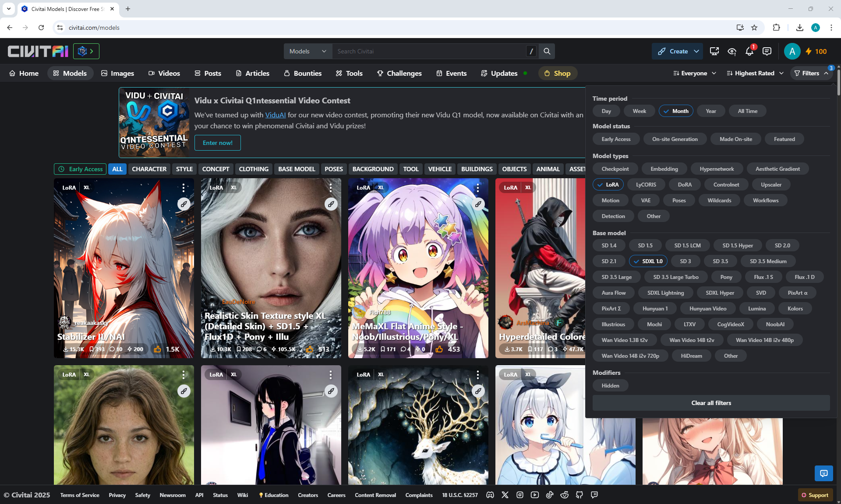
Task: Select the Week time period filter
Action: [639, 111]
